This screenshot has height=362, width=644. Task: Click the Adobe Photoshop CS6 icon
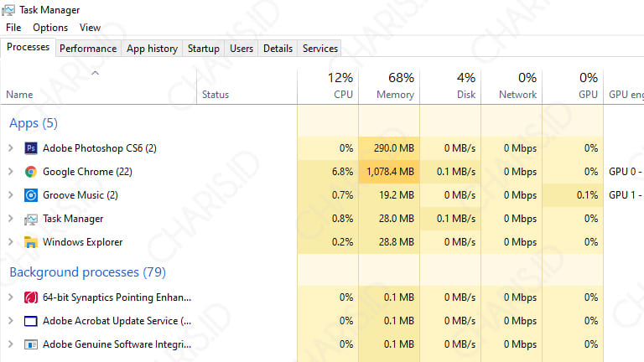pos(31,148)
